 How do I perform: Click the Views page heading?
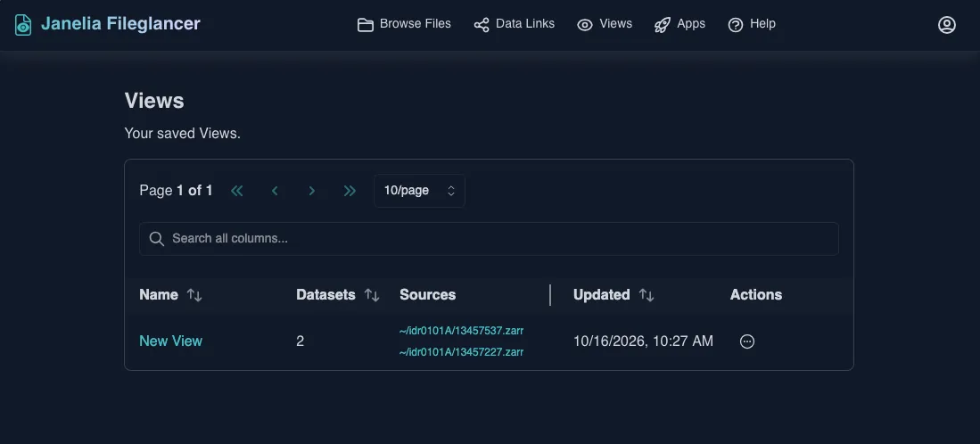click(154, 101)
